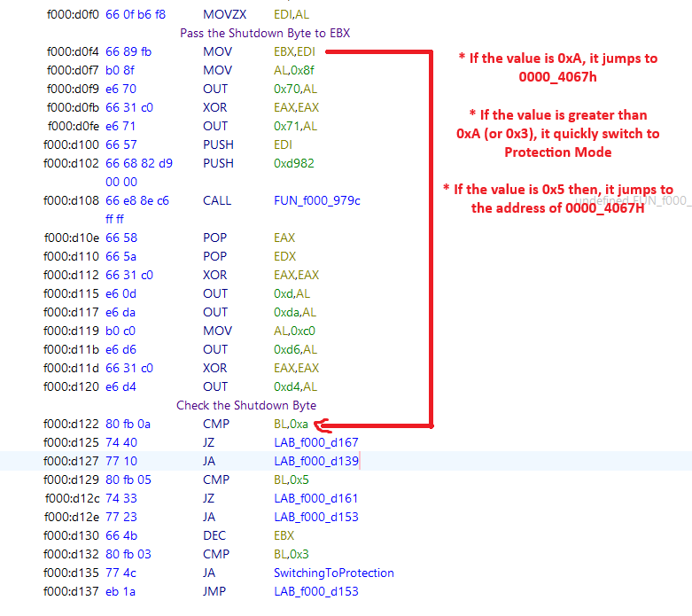The height and width of the screenshot is (616, 692).
Task: Click the EBX,EDI operand of the MOV instruction
Action: 294,51
